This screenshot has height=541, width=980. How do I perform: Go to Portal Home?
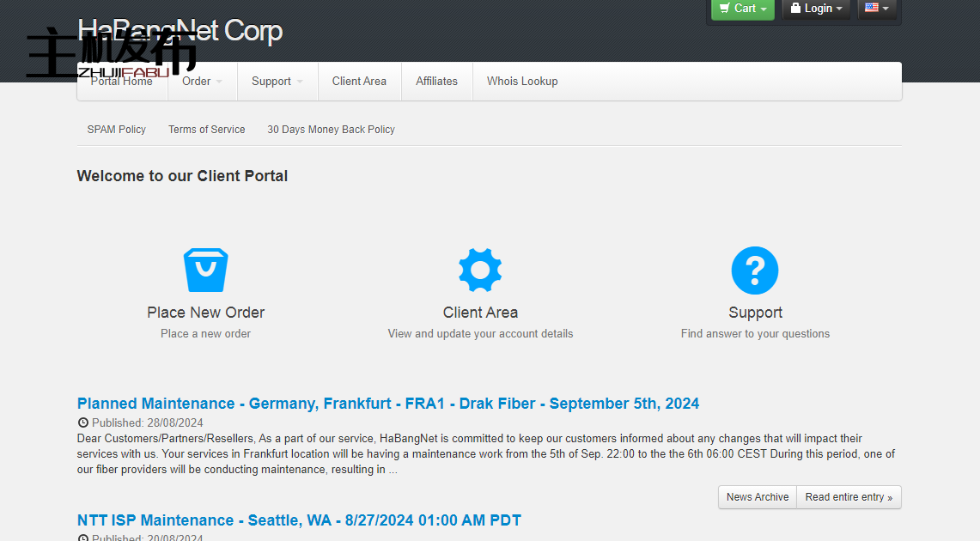point(121,82)
